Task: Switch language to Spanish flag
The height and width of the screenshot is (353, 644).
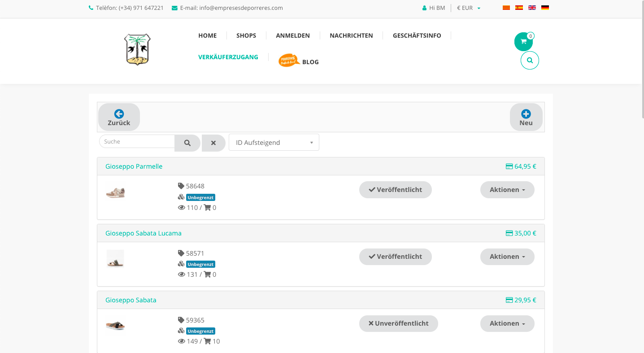Action: (x=519, y=8)
